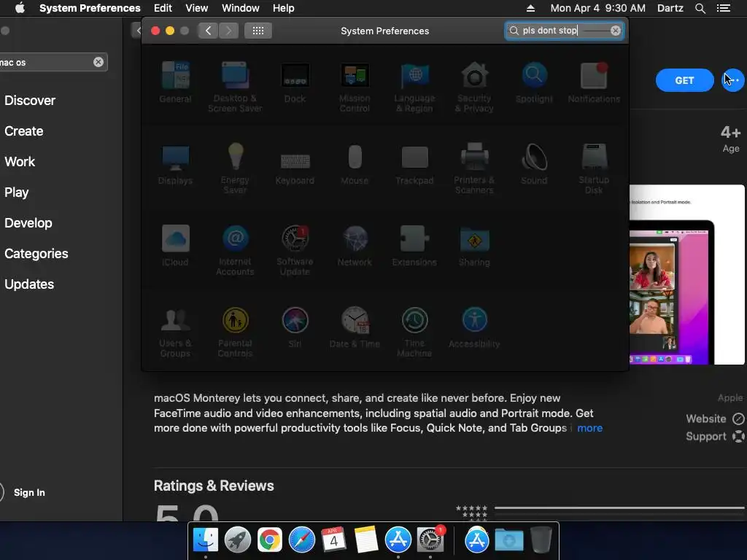Select Create in App Store sidebar
747x560 pixels.
[24, 131]
